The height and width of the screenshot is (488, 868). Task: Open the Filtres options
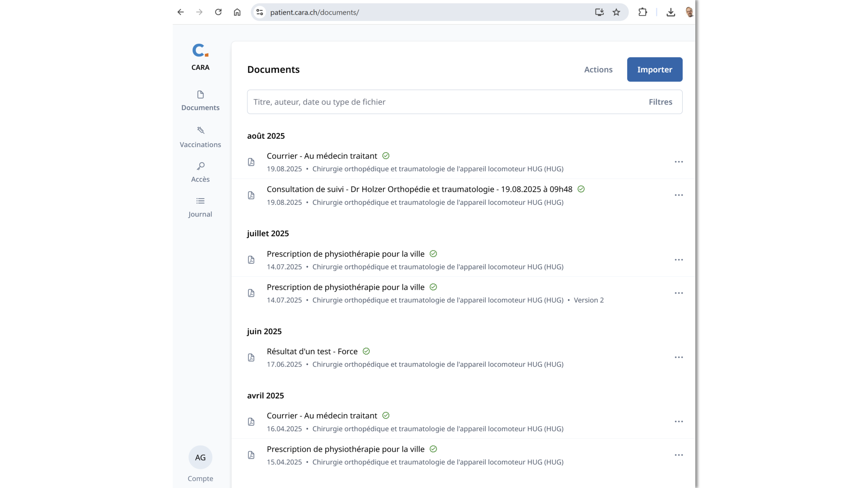(660, 102)
